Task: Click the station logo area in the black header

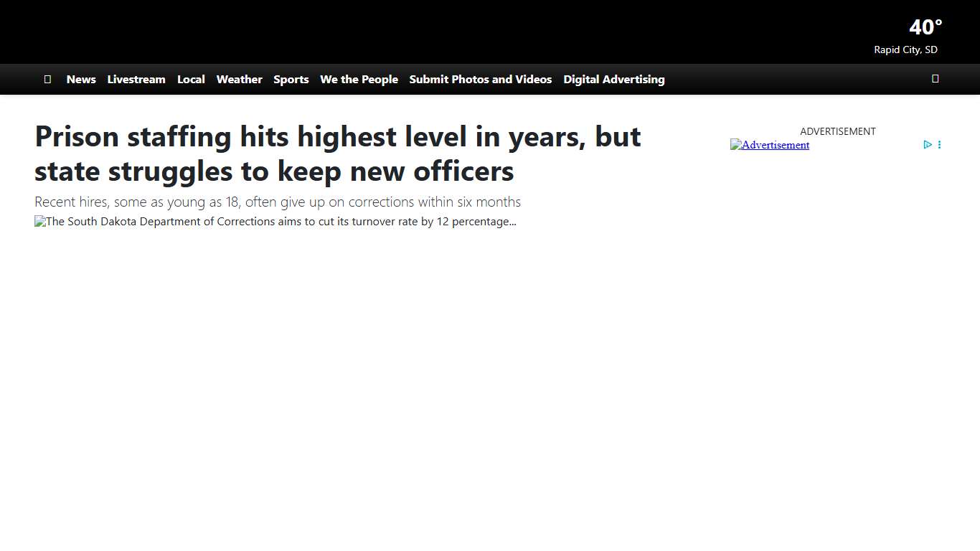Action: click(x=86, y=32)
